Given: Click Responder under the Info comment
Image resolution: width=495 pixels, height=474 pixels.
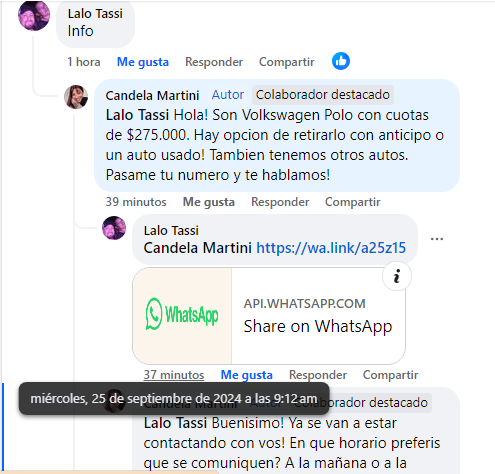Looking at the screenshot, I should [214, 62].
